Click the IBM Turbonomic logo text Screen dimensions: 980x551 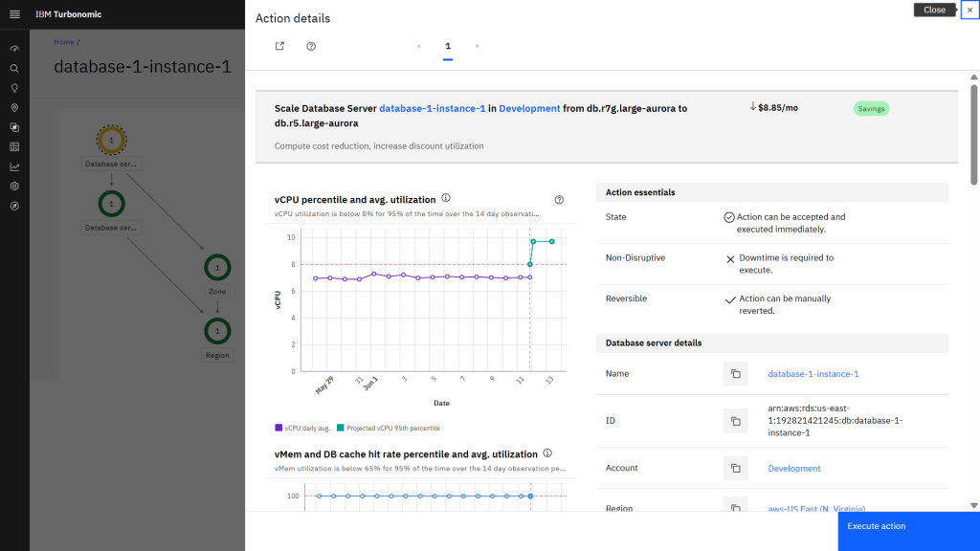pyautogui.click(x=68, y=14)
